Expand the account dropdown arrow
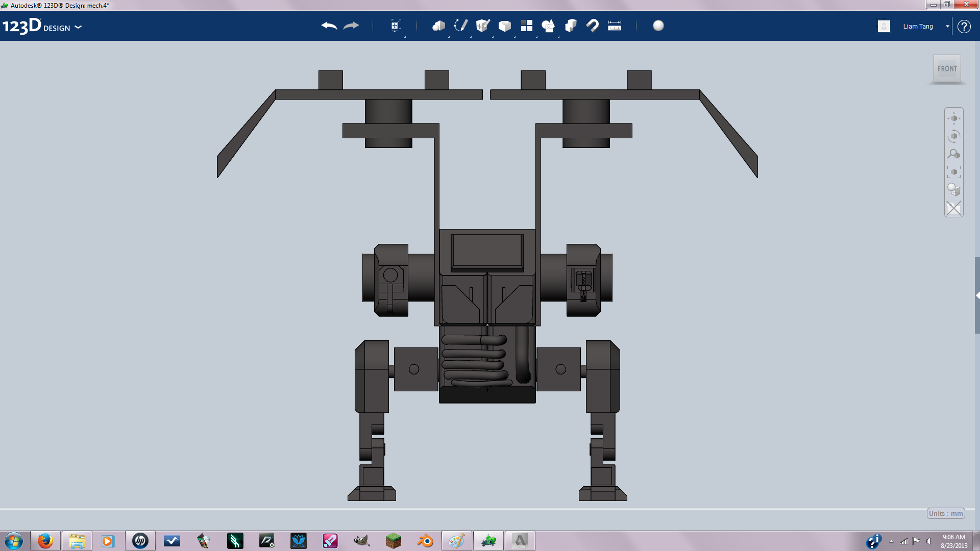The image size is (980, 551). (947, 26)
